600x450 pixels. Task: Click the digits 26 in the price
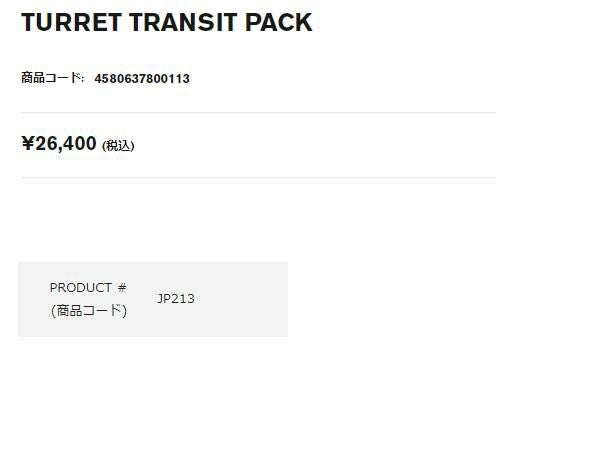45,144
